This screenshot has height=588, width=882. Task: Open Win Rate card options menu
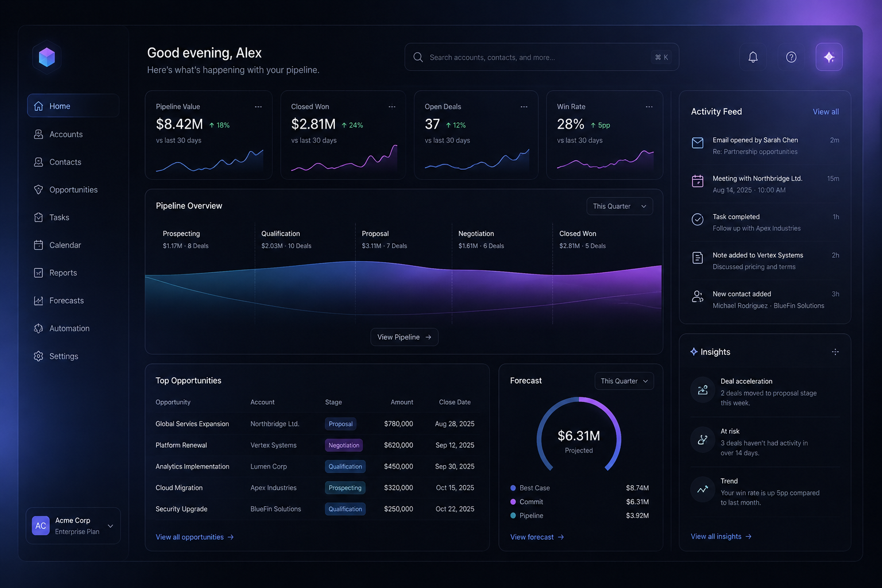pos(649,107)
